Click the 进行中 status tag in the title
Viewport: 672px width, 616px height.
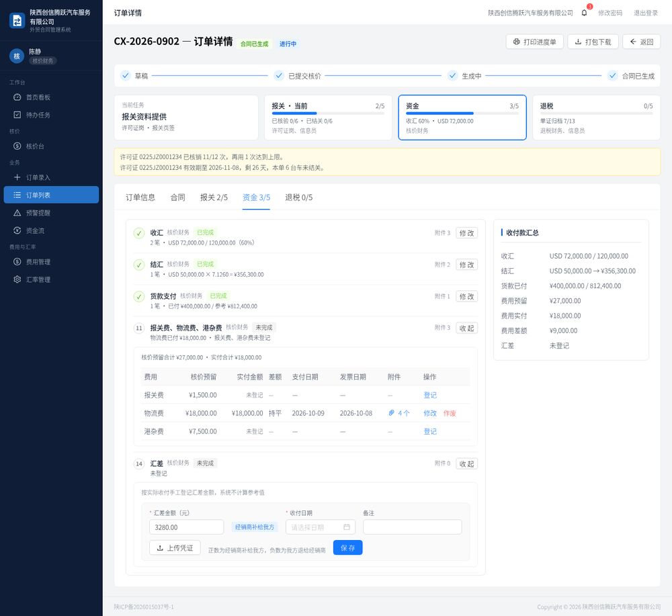[x=288, y=44]
